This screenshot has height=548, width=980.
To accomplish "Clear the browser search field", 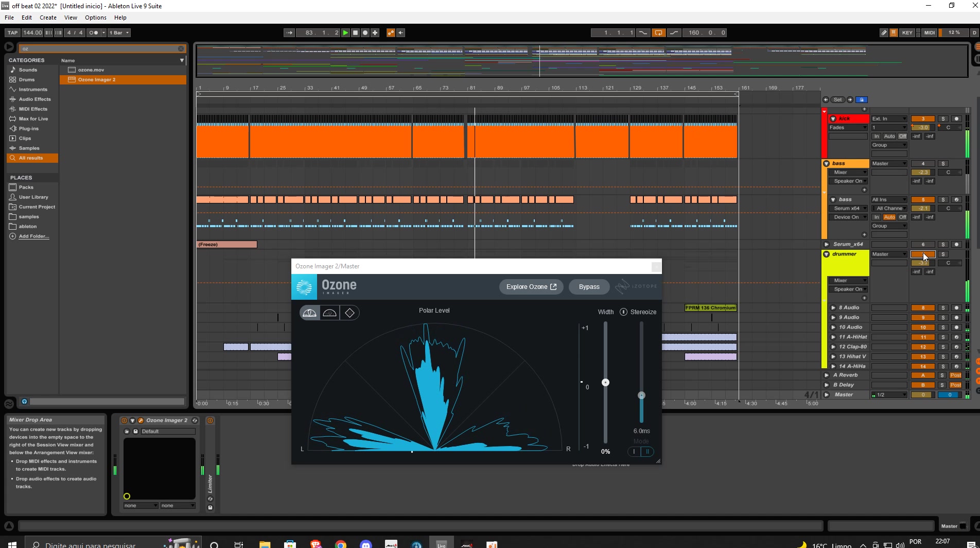I will click(181, 48).
